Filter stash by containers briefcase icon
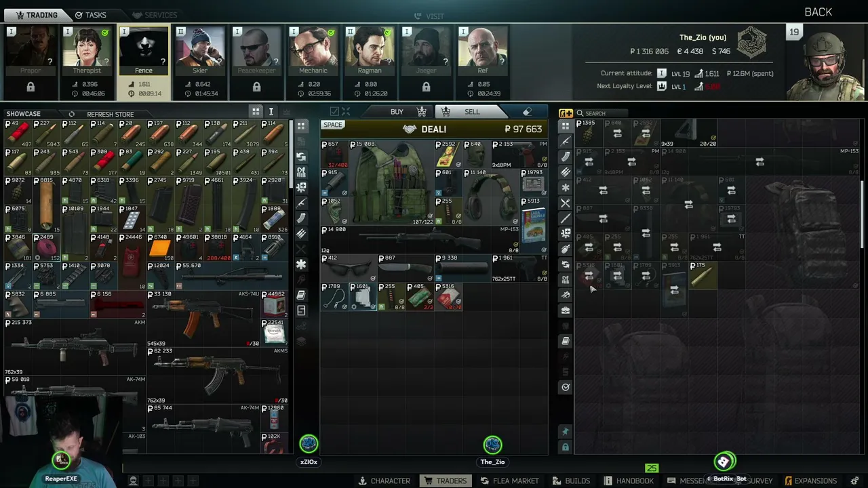The image size is (868, 488). (566, 310)
